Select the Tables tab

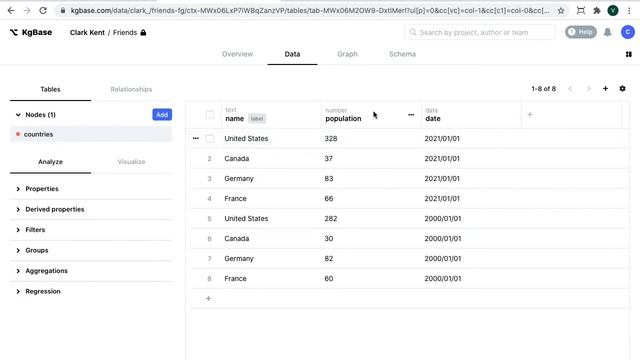[x=50, y=89]
